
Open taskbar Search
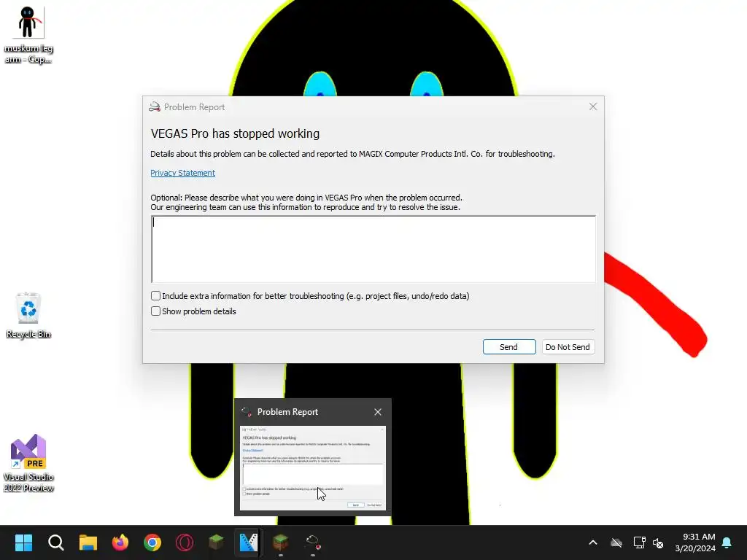pyautogui.click(x=55, y=542)
